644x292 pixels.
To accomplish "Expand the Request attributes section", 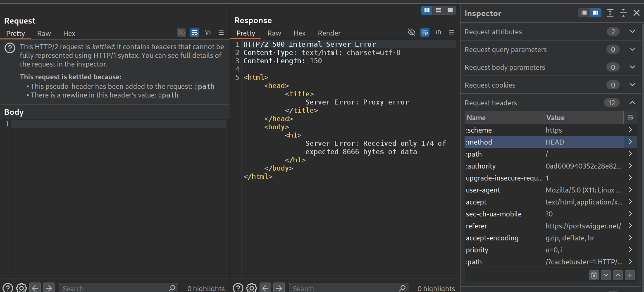I will click(632, 32).
